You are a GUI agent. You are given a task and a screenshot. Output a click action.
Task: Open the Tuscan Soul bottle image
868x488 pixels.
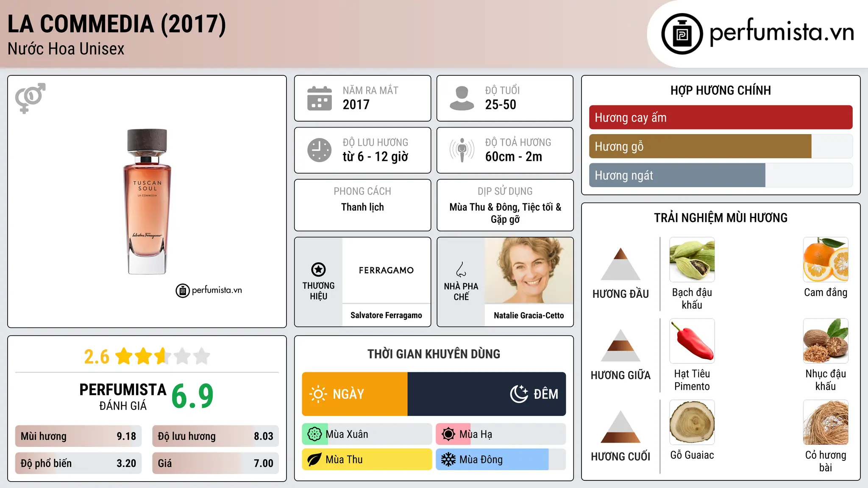click(x=147, y=202)
